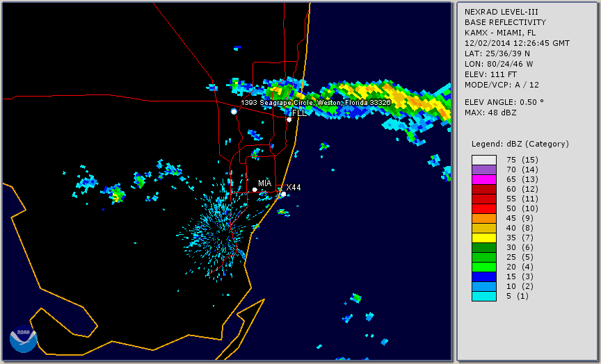Click the 'NEXRAD LEVEL-III' title text
The height and width of the screenshot is (364, 601).
502,13
